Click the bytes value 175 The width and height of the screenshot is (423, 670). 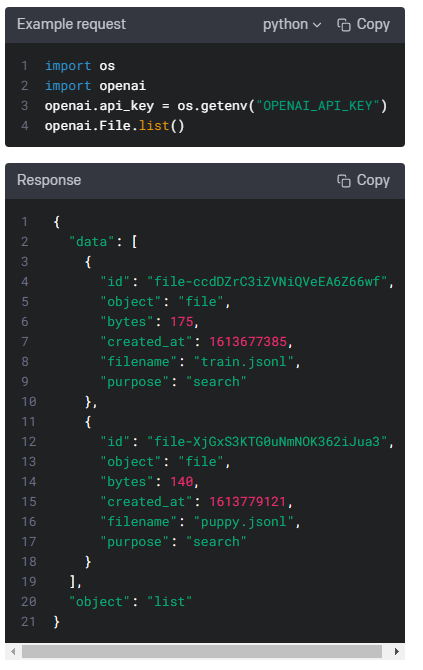pos(182,322)
